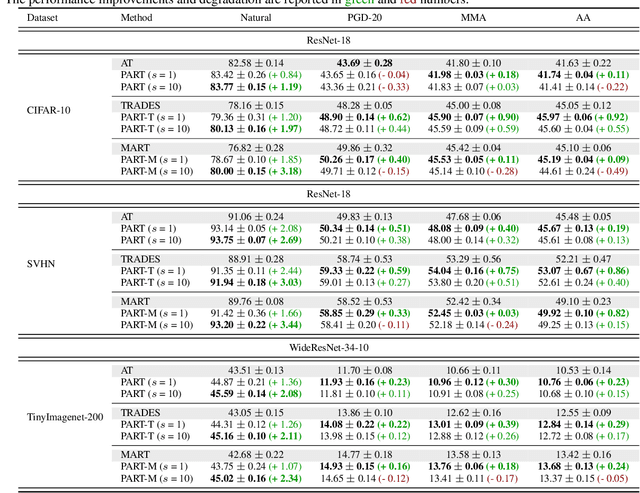The width and height of the screenshot is (640, 493).
Task: Click the MMA column header
Action: tap(460, 17)
